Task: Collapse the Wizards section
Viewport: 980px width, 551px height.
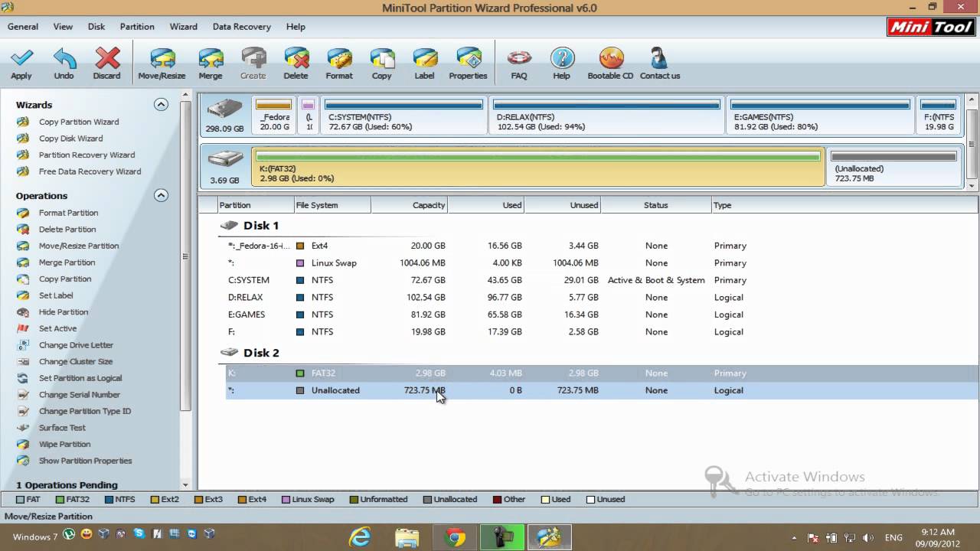Action: pyautogui.click(x=161, y=105)
